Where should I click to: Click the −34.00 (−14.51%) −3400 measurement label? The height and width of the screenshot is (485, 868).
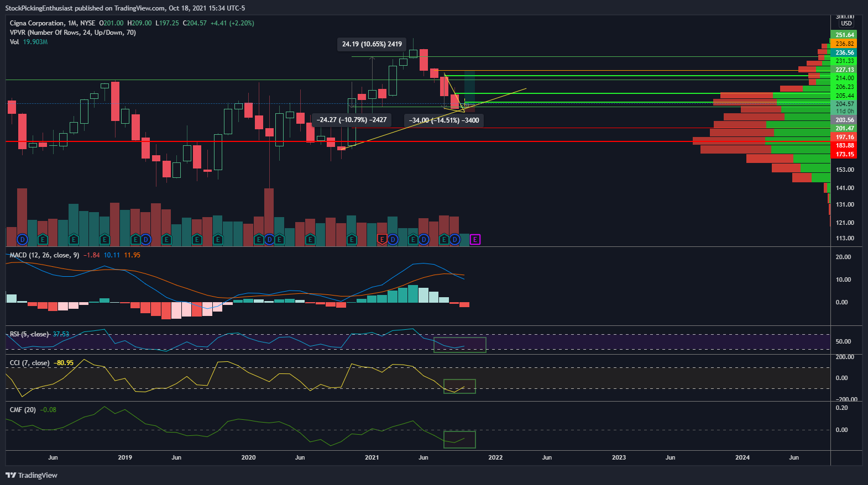pyautogui.click(x=444, y=120)
